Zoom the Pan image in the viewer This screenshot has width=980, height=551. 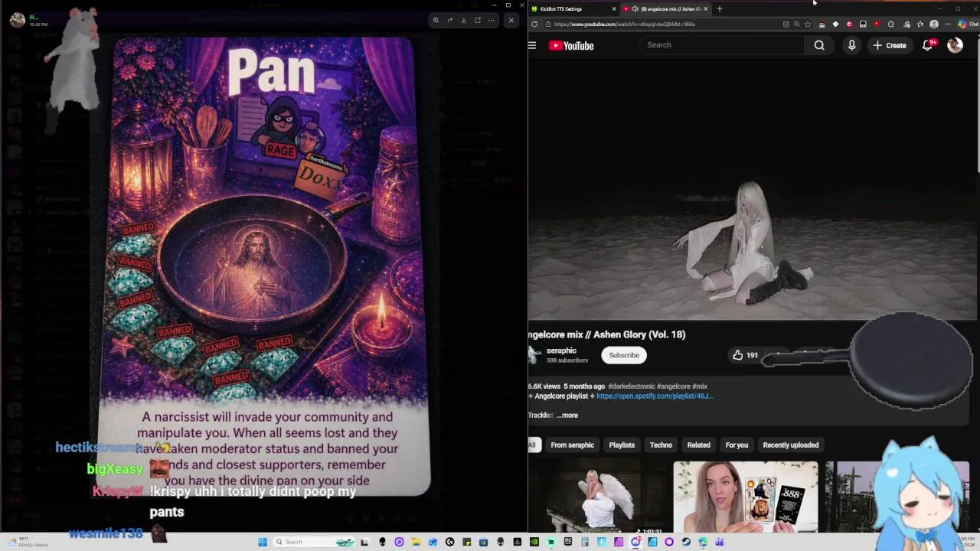pos(436,20)
